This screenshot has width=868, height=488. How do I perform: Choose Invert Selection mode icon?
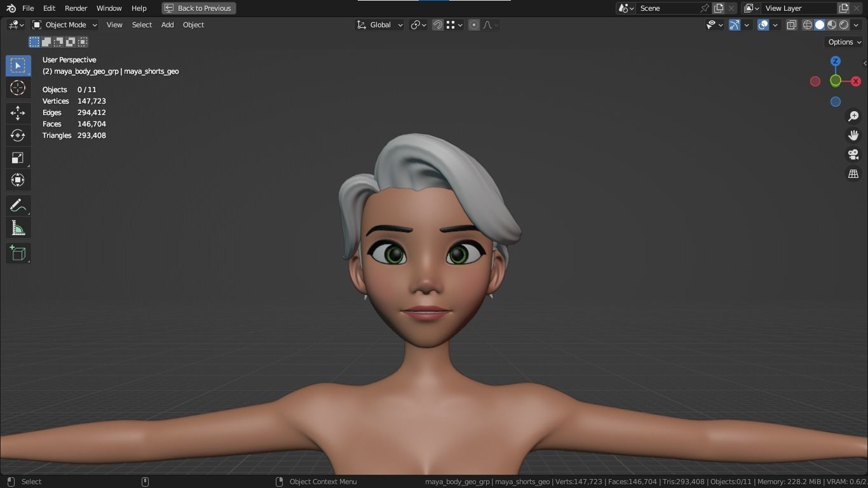pos(71,42)
